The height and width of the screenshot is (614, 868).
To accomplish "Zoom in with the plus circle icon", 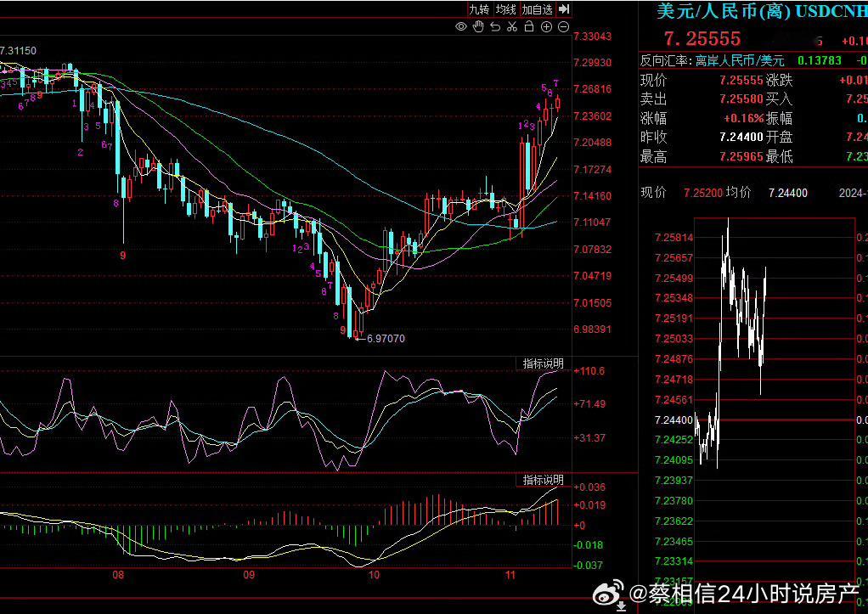I will 546,26.
